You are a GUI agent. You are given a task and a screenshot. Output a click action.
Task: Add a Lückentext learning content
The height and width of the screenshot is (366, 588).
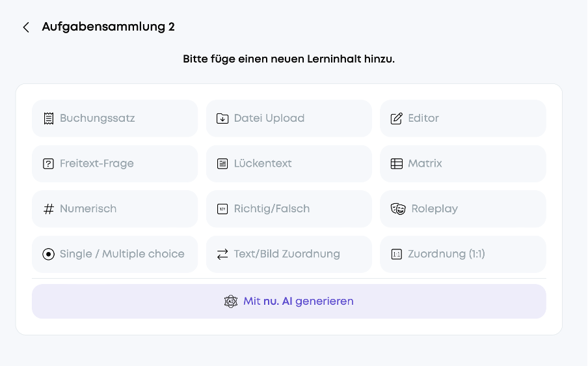[x=289, y=163]
